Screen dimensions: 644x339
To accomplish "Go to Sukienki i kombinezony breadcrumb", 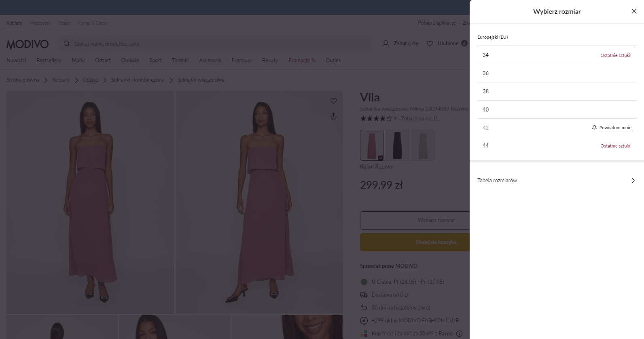I will tap(138, 80).
